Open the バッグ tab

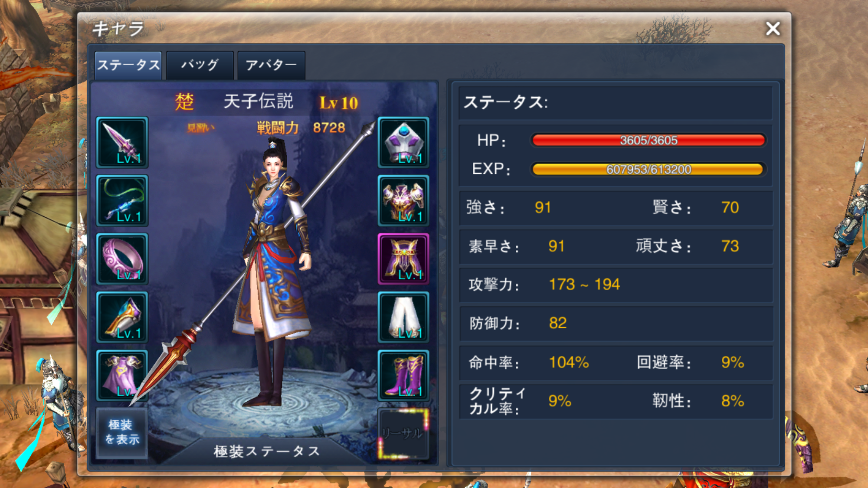point(200,65)
